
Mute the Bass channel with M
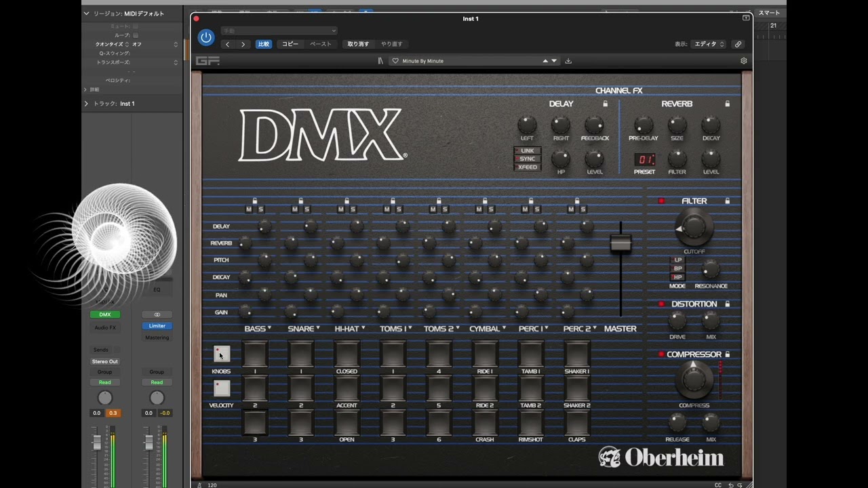[249, 209]
